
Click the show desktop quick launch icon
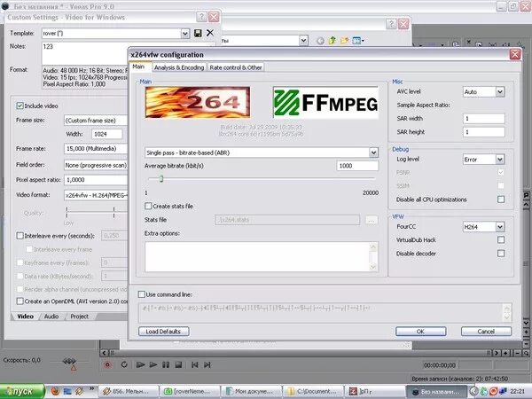coord(67,391)
